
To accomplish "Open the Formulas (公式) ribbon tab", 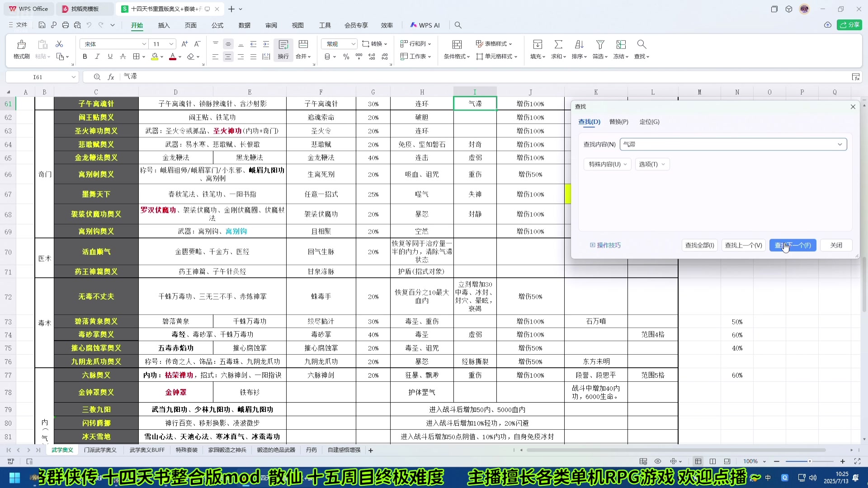I will tap(217, 25).
